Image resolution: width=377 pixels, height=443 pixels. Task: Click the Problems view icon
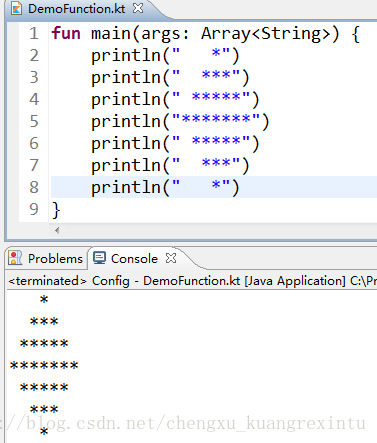tap(15, 258)
